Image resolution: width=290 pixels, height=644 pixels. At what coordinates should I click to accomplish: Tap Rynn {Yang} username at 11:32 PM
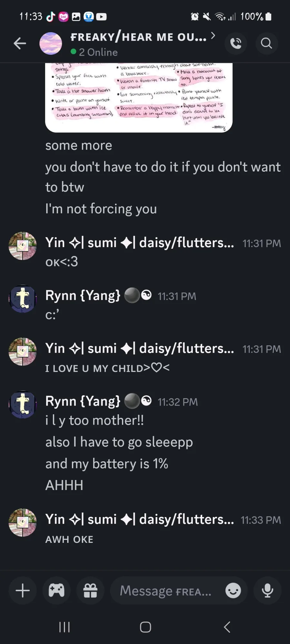point(83,401)
